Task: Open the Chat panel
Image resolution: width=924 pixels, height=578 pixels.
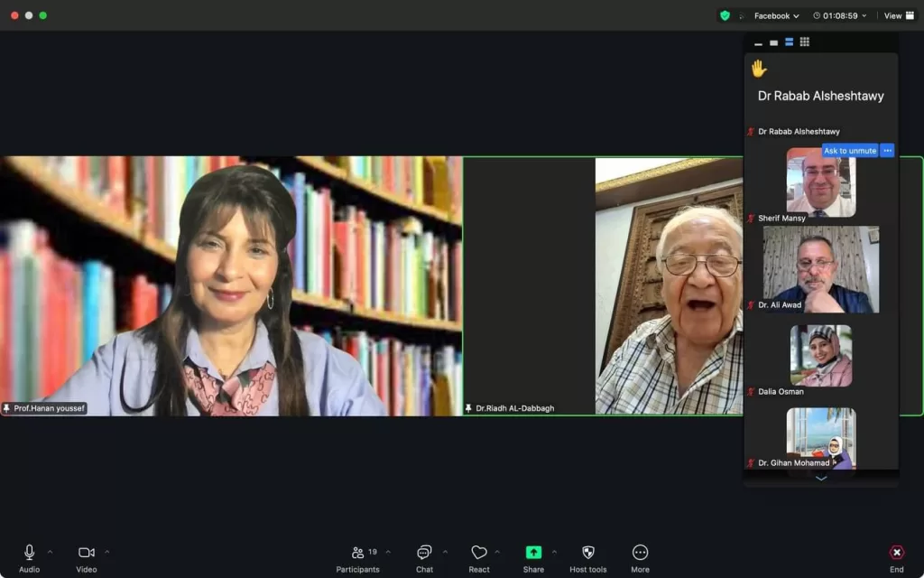Action: [x=424, y=553]
